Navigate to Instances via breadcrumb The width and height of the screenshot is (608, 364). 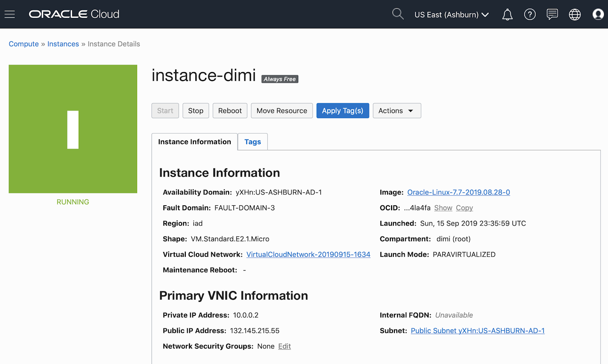point(63,44)
